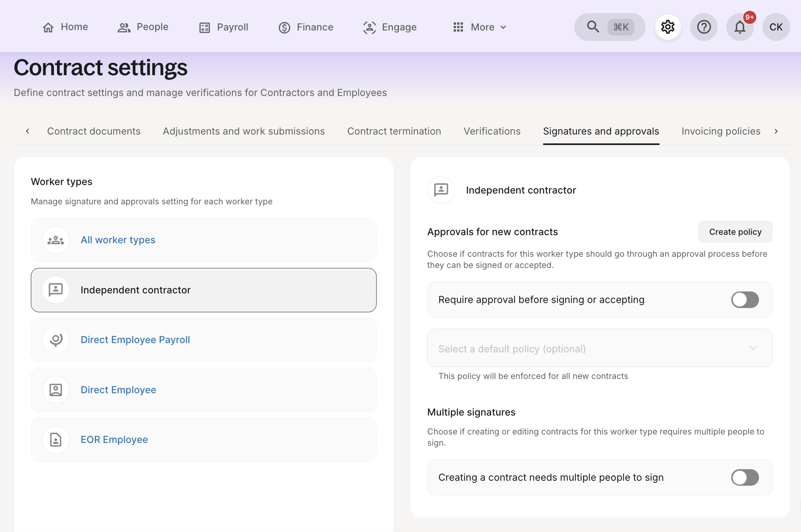This screenshot has width=801, height=532.
Task: Switch to Verifications tab
Action: click(x=492, y=131)
